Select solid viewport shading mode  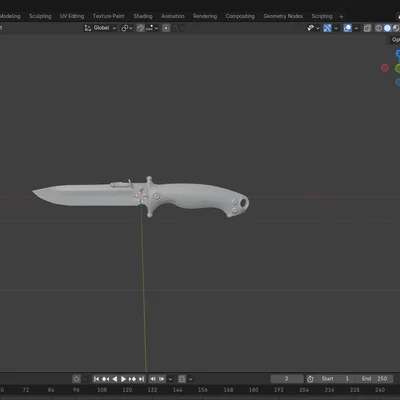point(387,28)
